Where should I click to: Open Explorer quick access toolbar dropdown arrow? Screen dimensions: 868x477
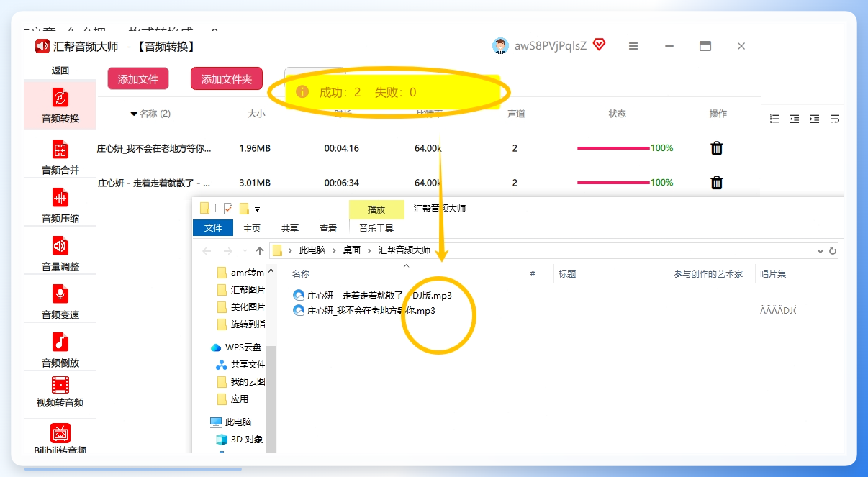(257, 209)
